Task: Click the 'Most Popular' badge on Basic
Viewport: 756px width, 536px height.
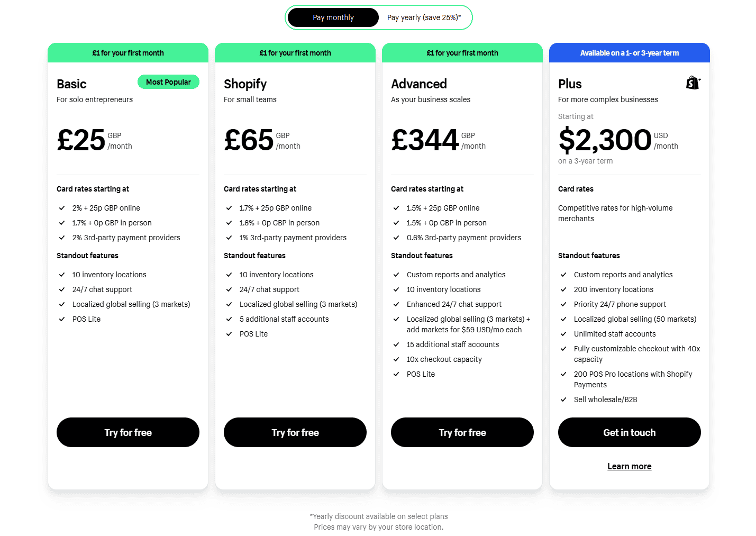Action: [168, 82]
